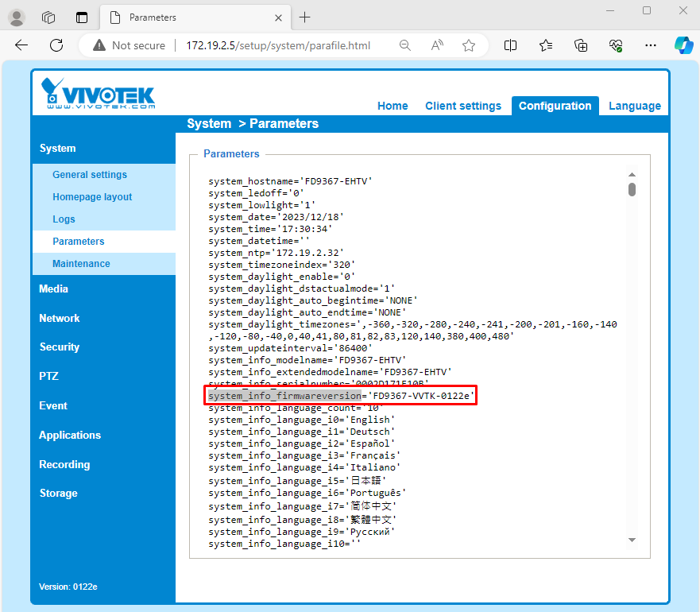Expand the Security section in the sidebar
This screenshot has height=612, width=700.
tap(59, 347)
